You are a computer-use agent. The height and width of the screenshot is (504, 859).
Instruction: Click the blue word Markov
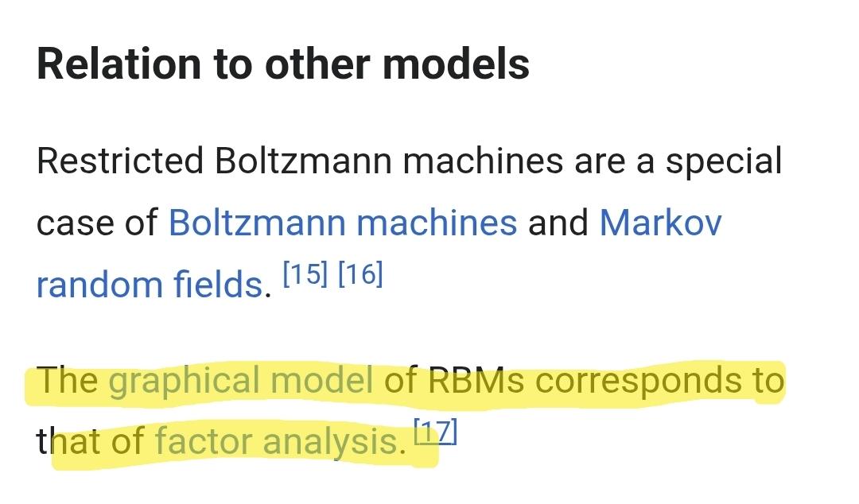coord(661,223)
